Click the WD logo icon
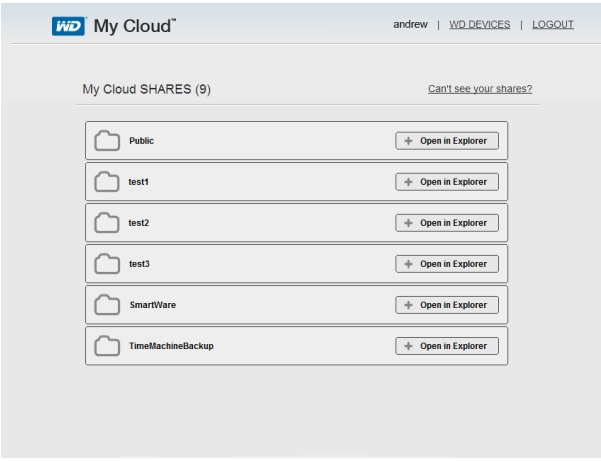This screenshot has width=601, height=461. [x=69, y=26]
